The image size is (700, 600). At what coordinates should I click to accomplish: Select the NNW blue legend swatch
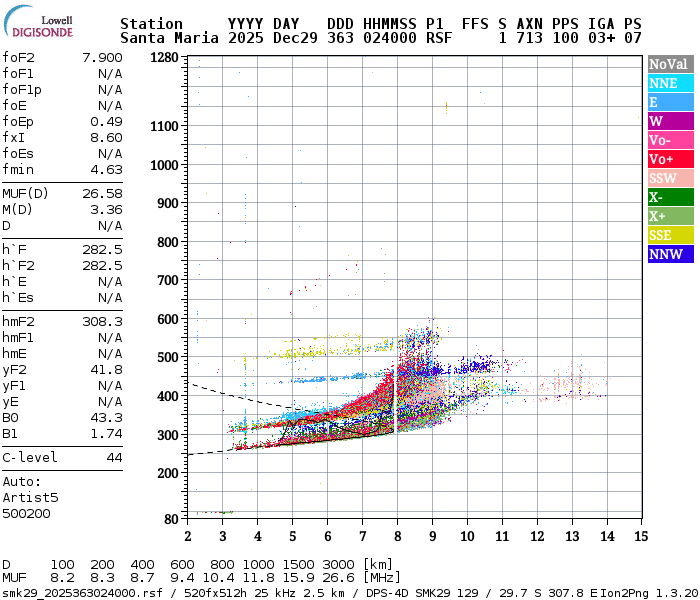(671, 254)
